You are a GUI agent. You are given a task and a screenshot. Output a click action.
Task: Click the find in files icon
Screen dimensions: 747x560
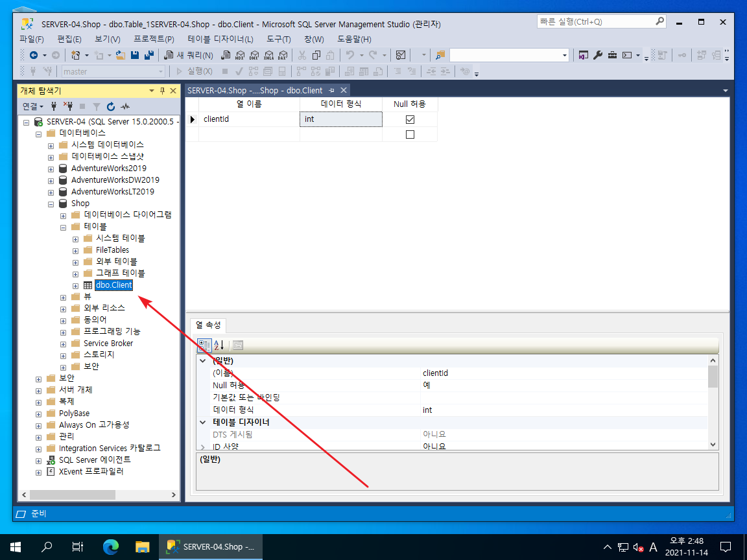click(x=440, y=55)
